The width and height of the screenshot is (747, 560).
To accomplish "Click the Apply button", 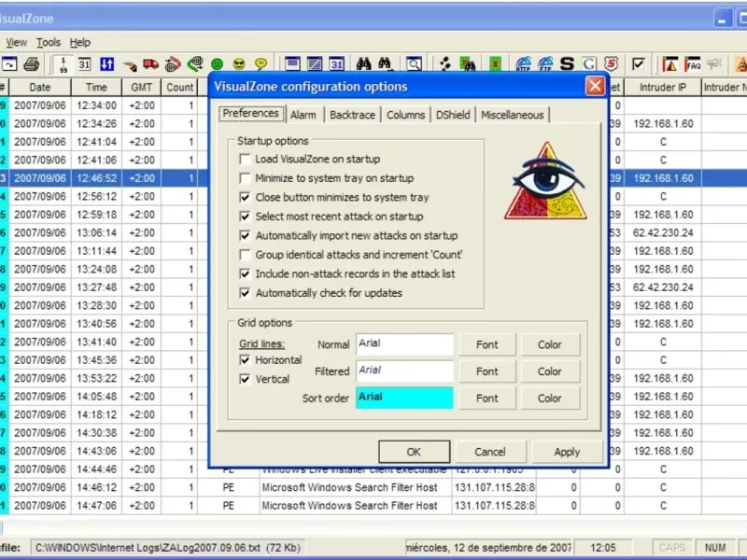I will click(567, 452).
